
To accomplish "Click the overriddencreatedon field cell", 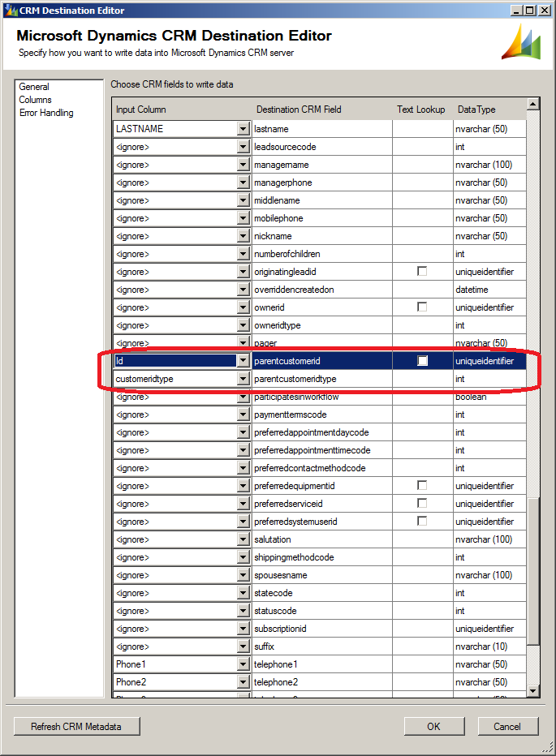I will (322, 290).
